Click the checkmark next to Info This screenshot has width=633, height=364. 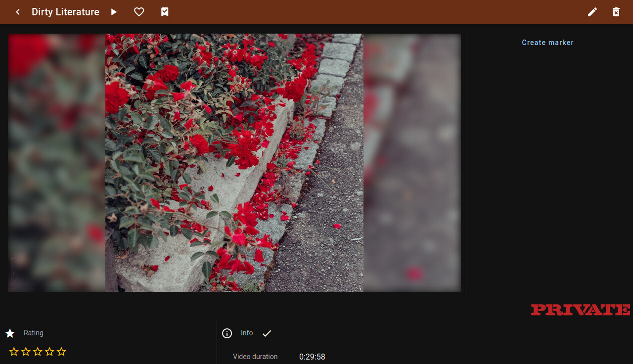click(267, 333)
